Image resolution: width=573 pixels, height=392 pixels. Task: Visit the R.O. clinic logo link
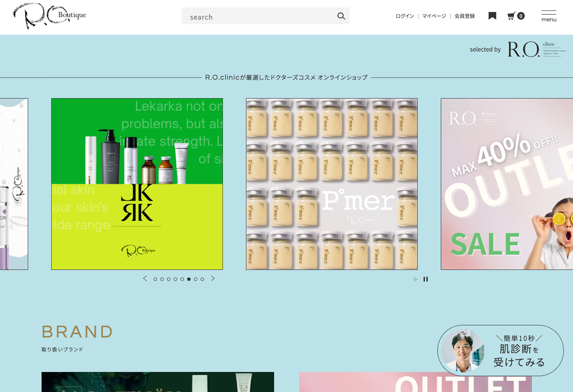click(x=537, y=49)
